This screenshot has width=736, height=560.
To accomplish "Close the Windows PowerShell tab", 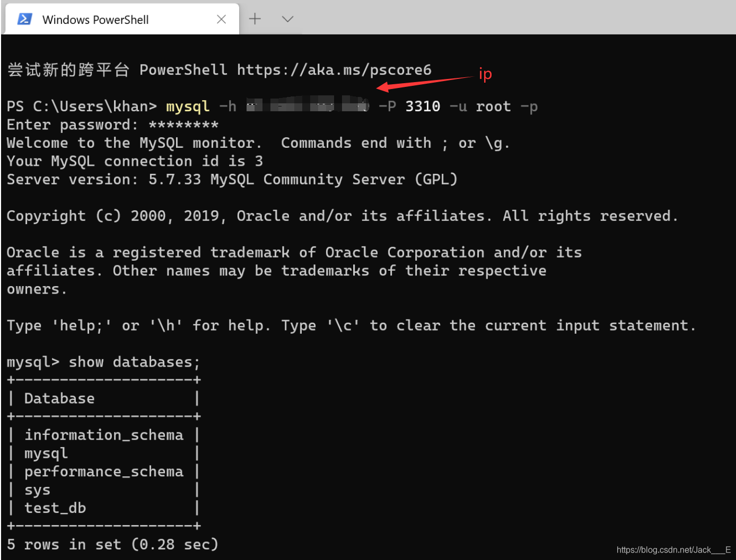I will coord(222,20).
